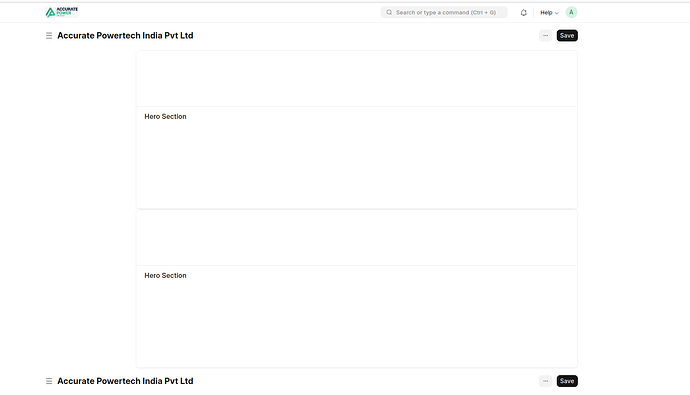The image size is (690, 395).
Task: Click the upper Save button
Action: 567,36
